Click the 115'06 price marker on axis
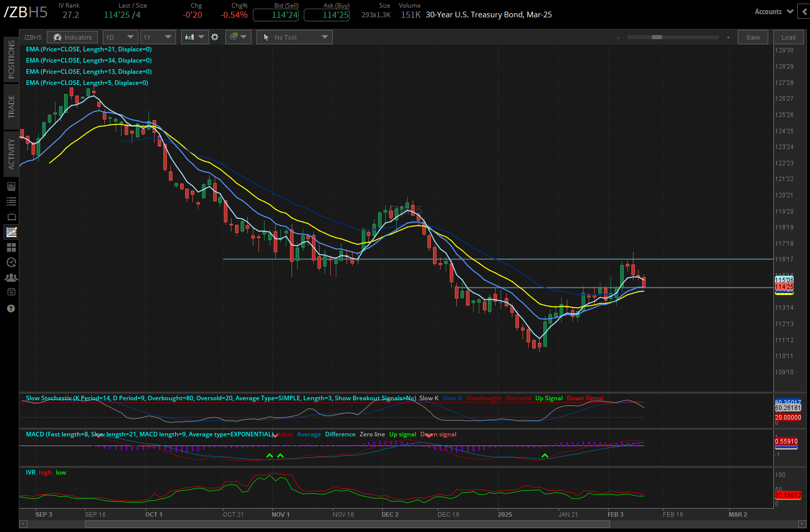The image size is (810, 532). click(784, 280)
